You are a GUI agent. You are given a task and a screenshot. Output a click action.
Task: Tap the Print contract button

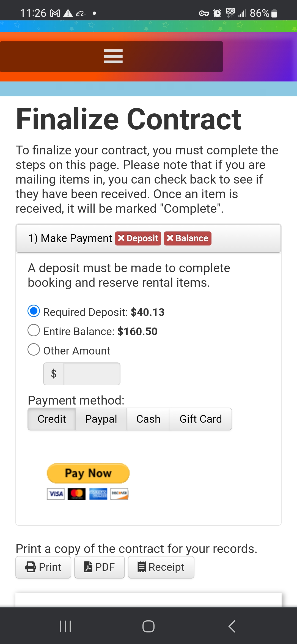pyautogui.click(x=43, y=567)
